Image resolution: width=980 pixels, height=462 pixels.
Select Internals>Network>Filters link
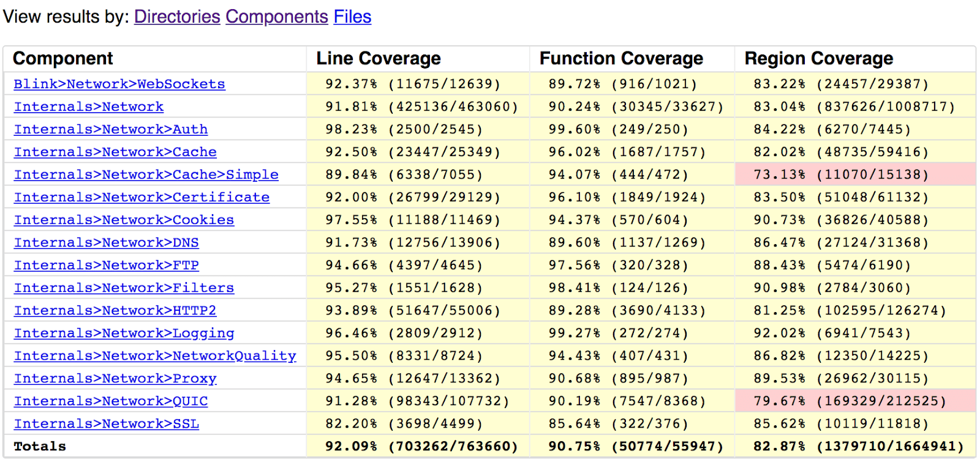[124, 288]
